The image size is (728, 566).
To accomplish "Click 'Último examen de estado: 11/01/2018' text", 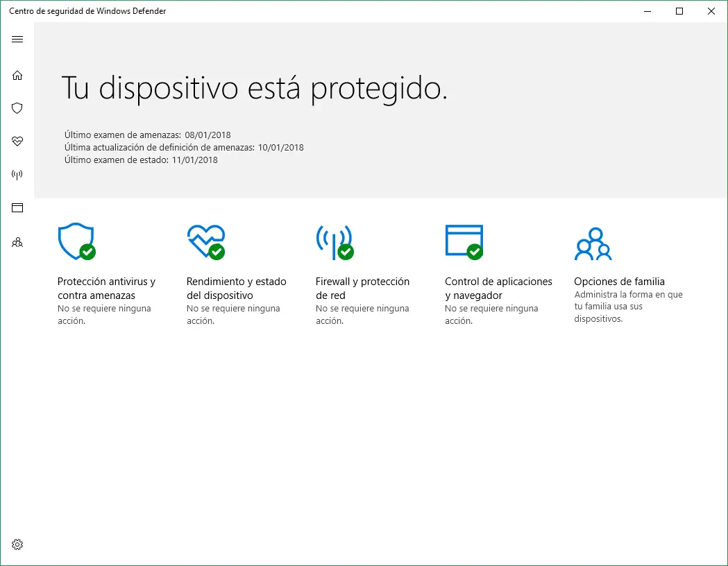I will [x=141, y=160].
